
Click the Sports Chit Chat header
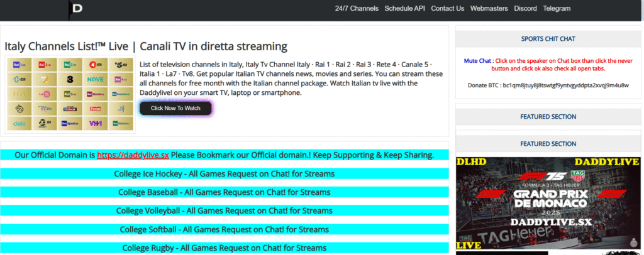point(548,39)
